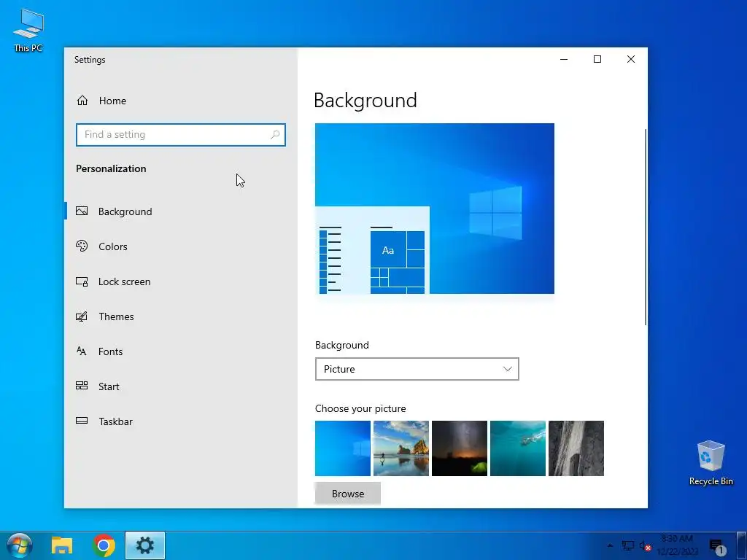Choose the blue Windows logo wallpaper thumbnail
Screen dimensions: 747x560
(343, 448)
